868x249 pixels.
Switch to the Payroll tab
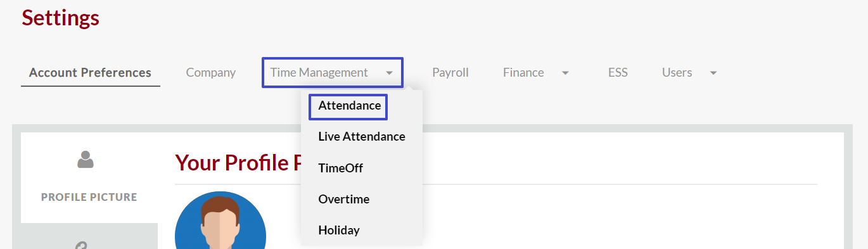(x=450, y=72)
